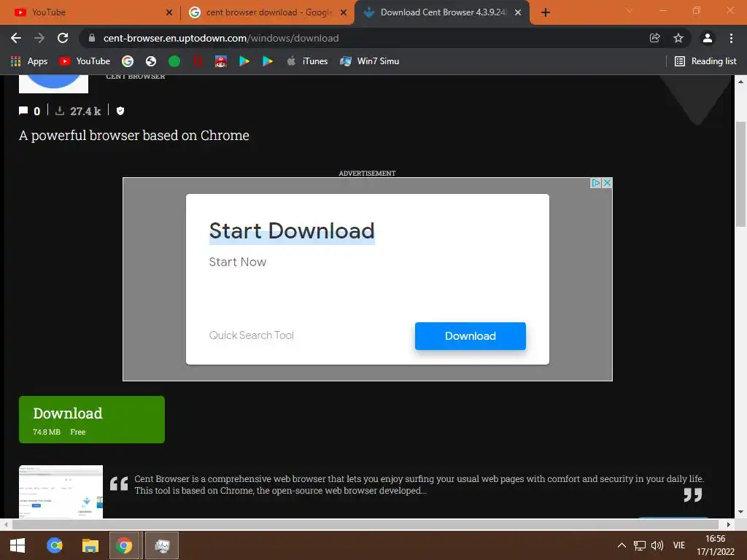Close the advertisement with X
The height and width of the screenshot is (560, 747).
(607, 183)
